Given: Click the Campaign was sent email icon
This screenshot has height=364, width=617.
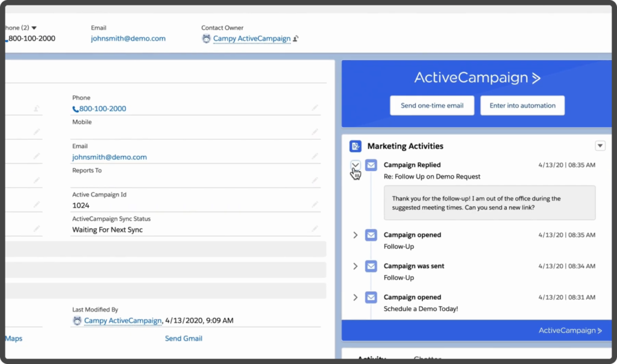Looking at the screenshot, I should coord(371,266).
